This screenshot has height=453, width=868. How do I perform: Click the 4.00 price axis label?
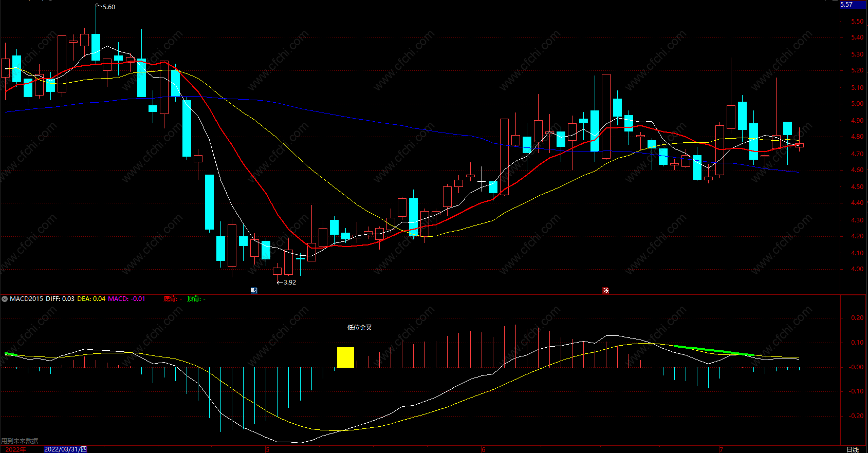point(857,269)
